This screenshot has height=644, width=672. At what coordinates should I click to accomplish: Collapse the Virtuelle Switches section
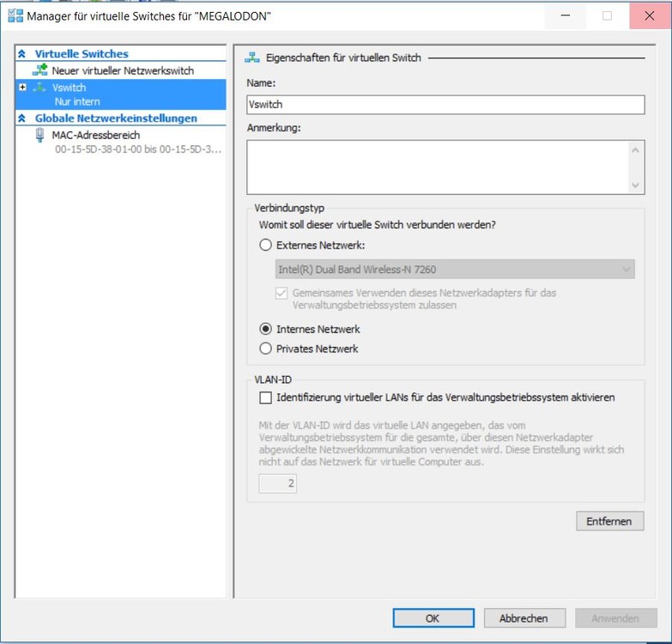(22, 54)
